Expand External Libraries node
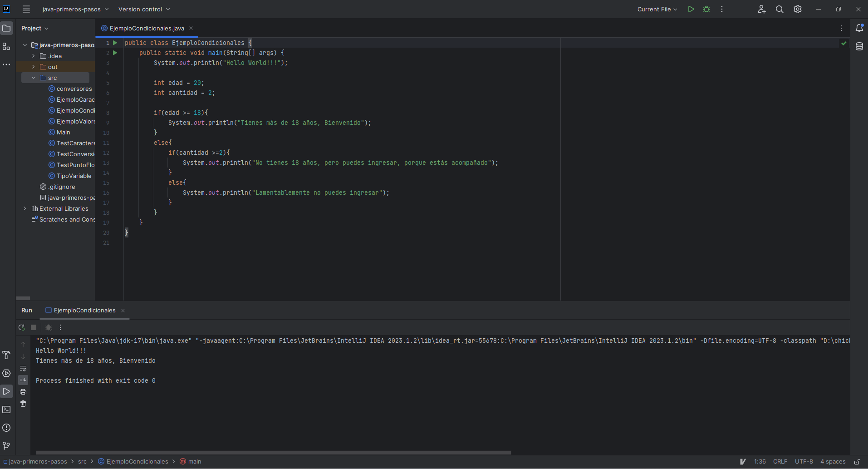 click(x=25, y=208)
